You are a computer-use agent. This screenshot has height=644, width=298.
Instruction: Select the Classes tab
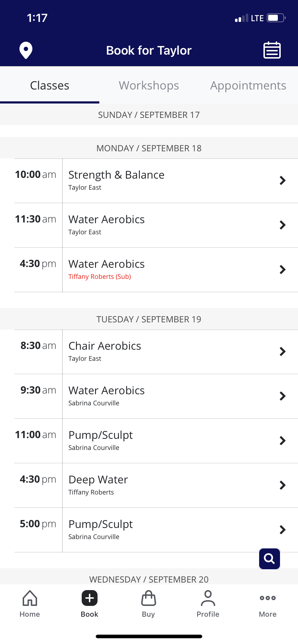[50, 86]
